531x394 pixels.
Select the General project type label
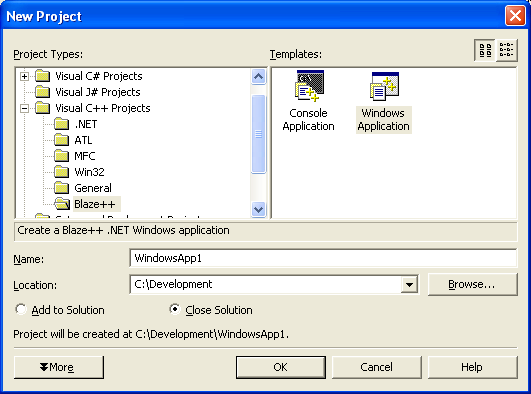(x=93, y=188)
